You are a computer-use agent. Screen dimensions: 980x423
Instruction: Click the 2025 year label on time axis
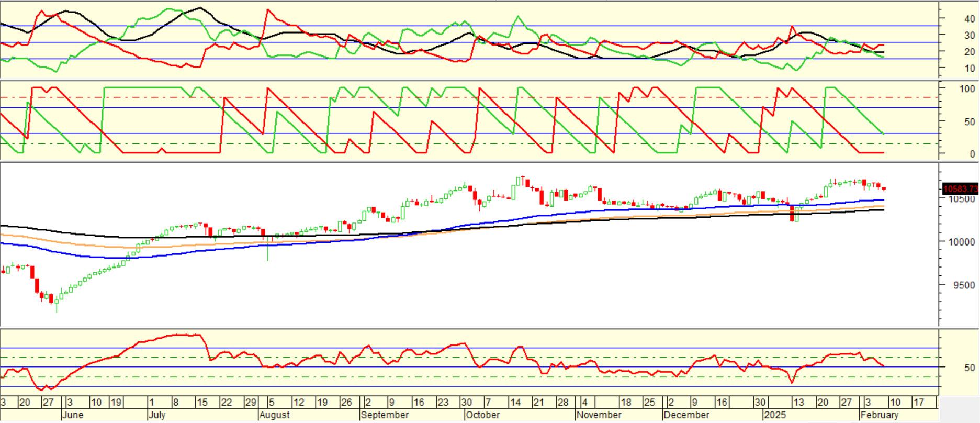pos(775,415)
